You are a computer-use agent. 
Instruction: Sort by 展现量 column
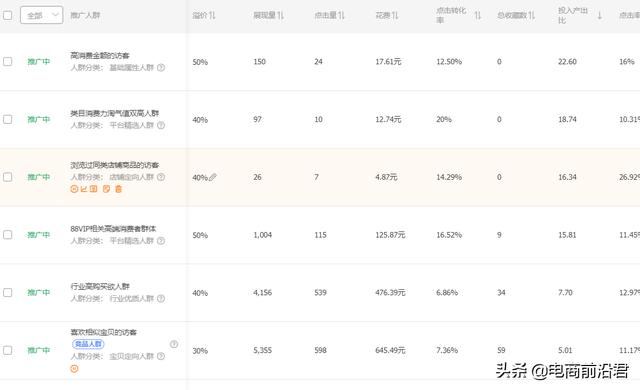pyautogui.click(x=268, y=16)
